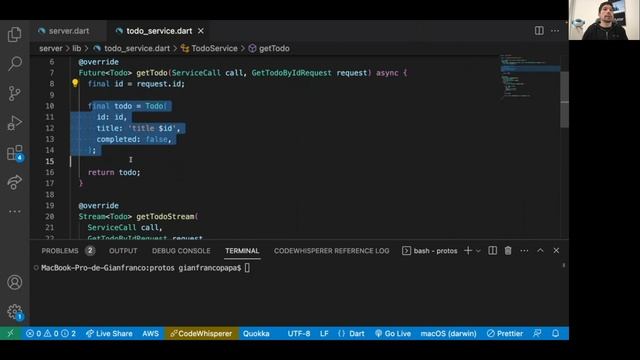Click GetTodoByIdRequest type on line 7

tap(291, 73)
